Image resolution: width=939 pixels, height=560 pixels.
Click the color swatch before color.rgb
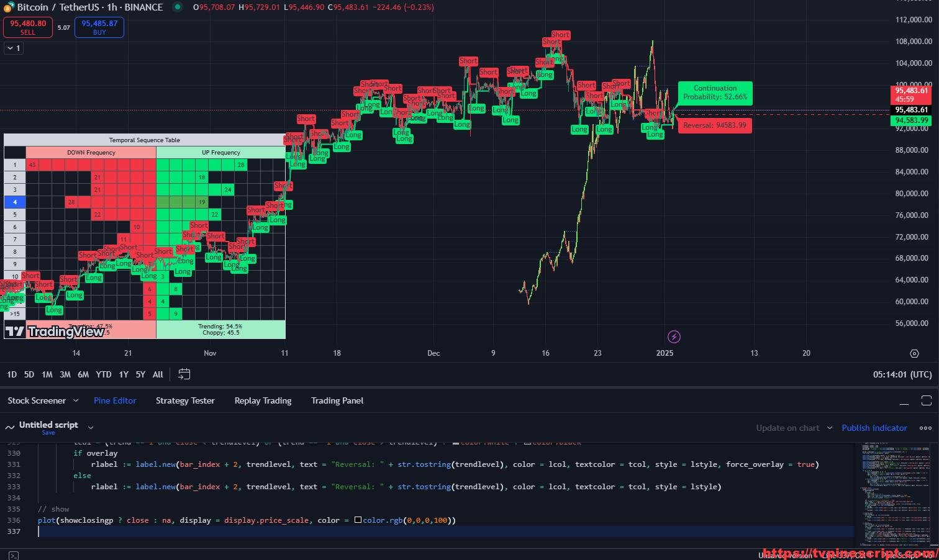358,520
